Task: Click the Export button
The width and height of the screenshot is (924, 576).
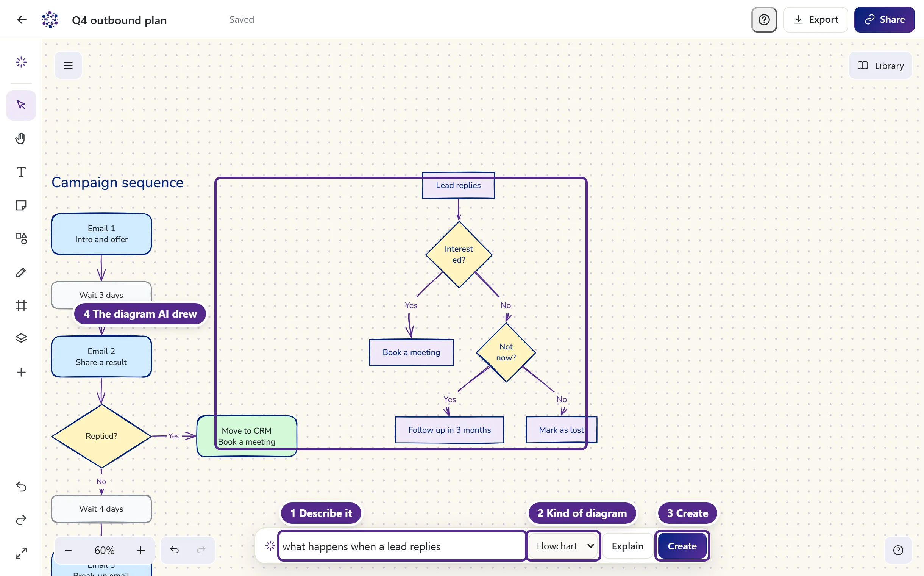Action: tap(815, 19)
